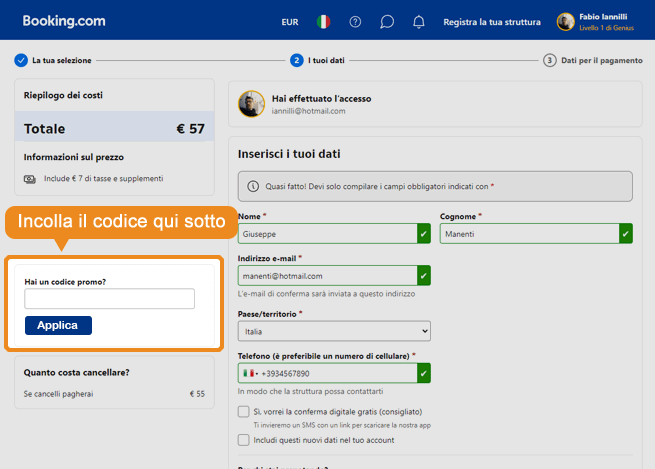Check Includi questi nuovi dati nel tuo account
655x469 pixels.
[244, 439]
